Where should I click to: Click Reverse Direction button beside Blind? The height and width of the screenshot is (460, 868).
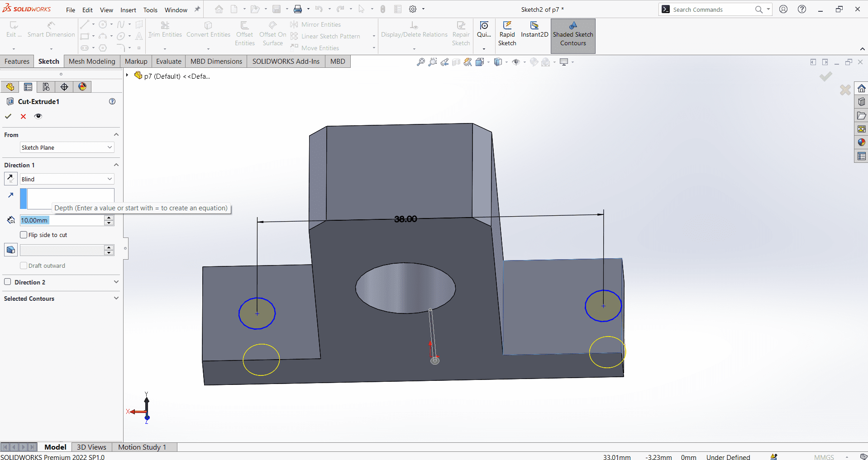11,179
